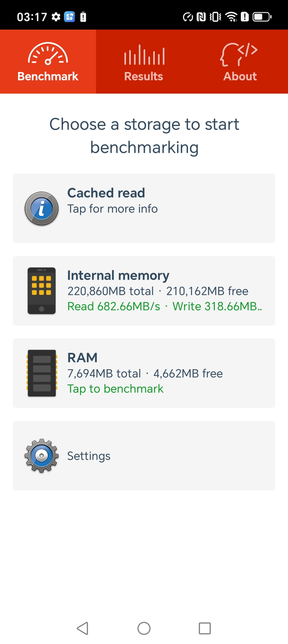
Task: Tap "Tap to benchmark" under RAM
Action: coord(115,389)
